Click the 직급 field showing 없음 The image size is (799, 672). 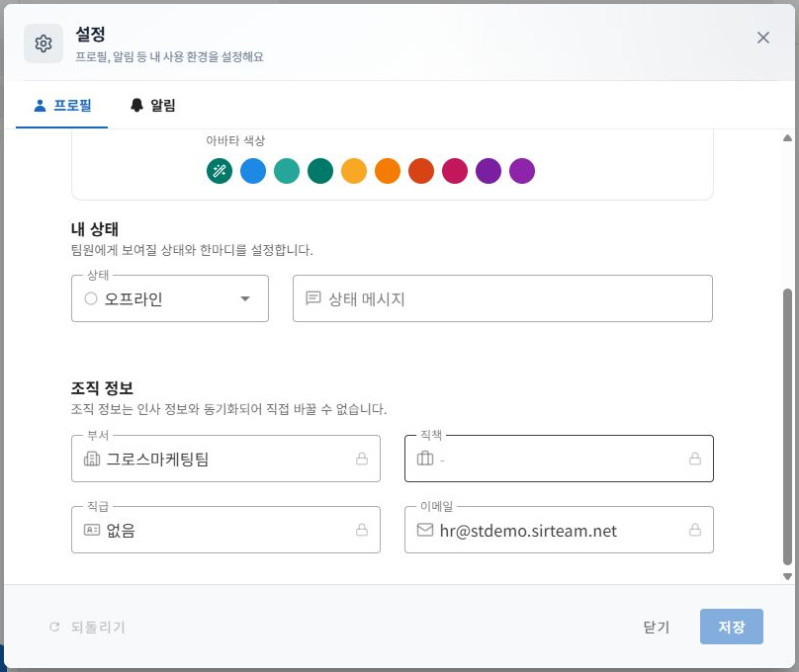[x=225, y=530]
